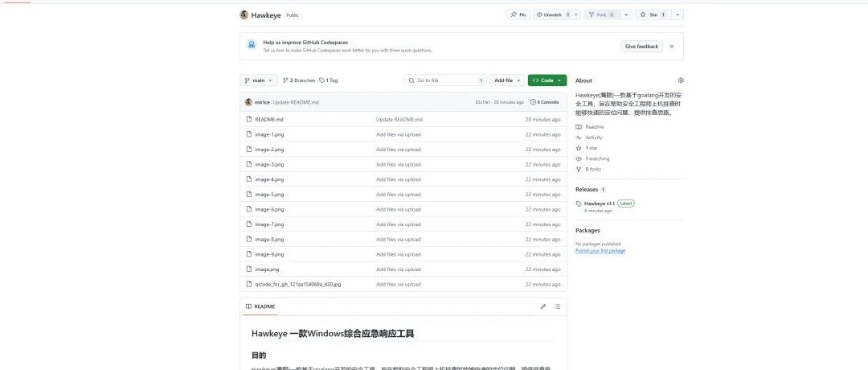Open the green Code dropdown button
The image size is (868, 370).
click(547, 80)
